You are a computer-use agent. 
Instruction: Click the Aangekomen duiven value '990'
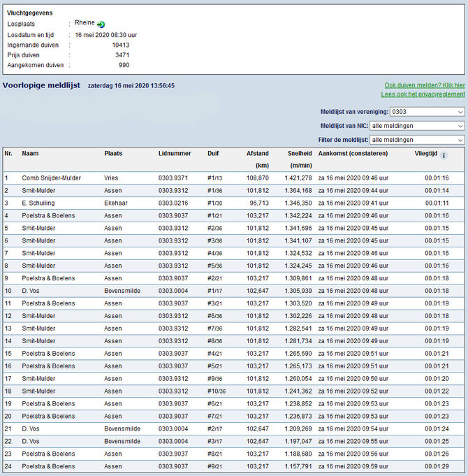[124, 65]
